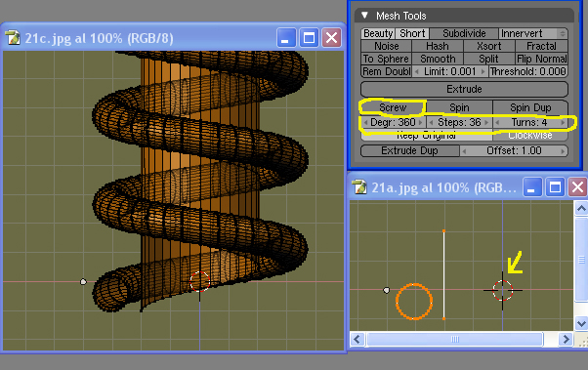This screenshot has width=588, height=370.
Task: Toggle the Beauty subdivide option
Action: 378,34
